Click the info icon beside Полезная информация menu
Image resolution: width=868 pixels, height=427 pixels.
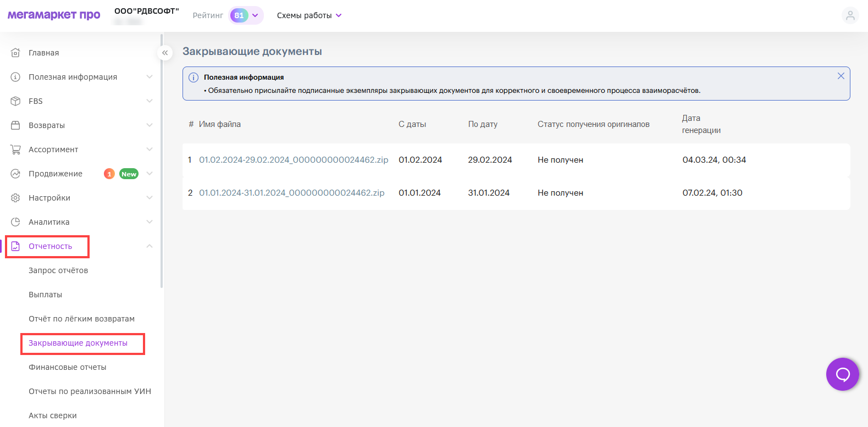coord(15,77)
